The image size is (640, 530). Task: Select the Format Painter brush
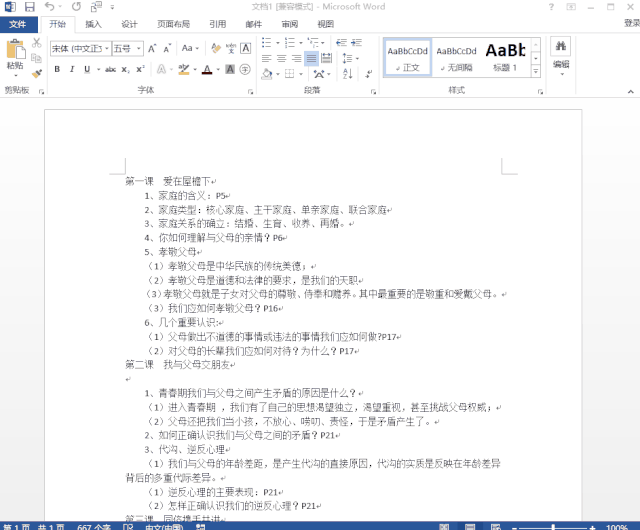37,73
